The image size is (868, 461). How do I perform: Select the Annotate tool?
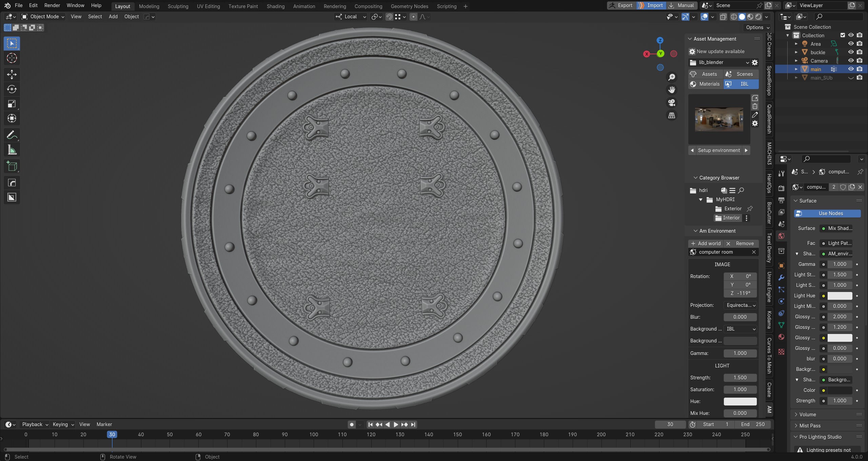(x=12, y=135)
